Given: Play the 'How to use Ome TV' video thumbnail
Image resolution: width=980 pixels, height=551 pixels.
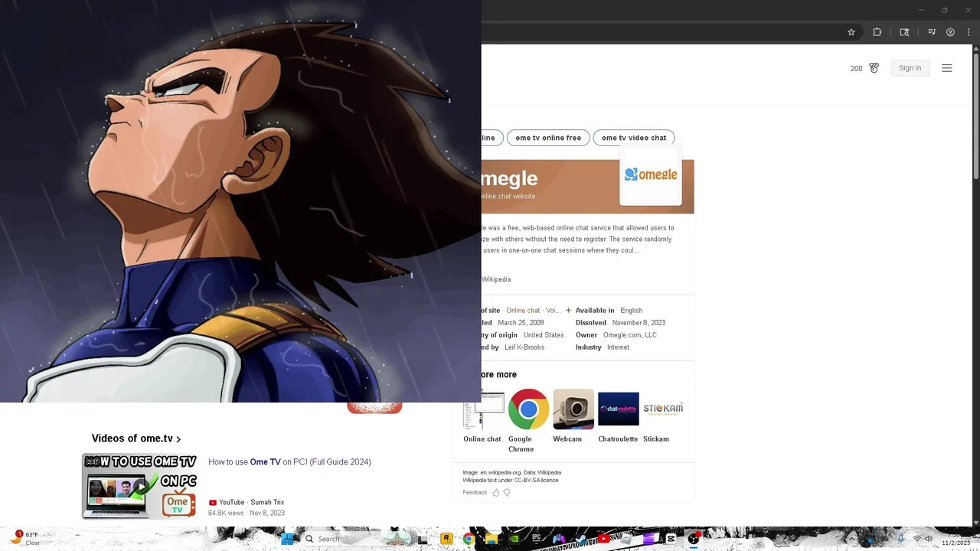Looking at the screenshot, I should [139, 486].
